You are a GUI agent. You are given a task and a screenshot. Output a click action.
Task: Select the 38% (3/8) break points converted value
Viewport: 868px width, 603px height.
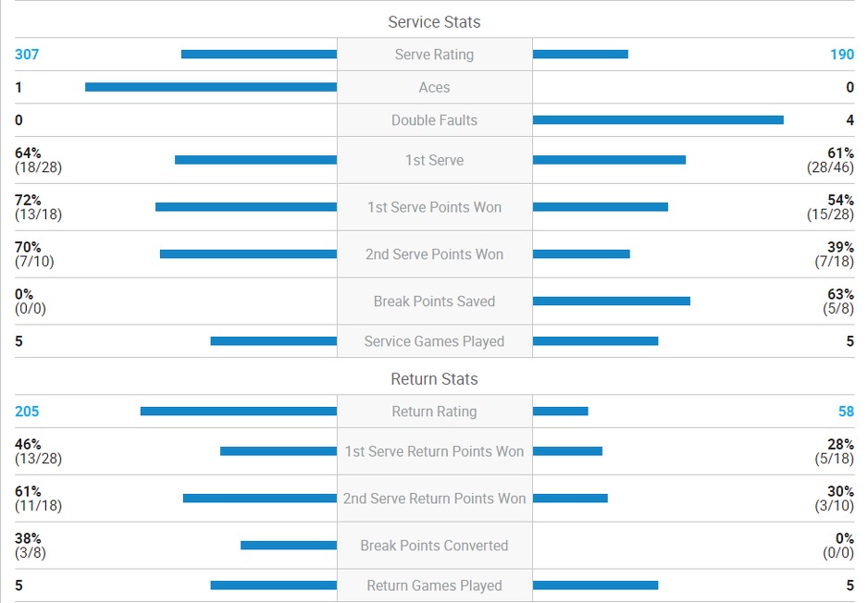tap(31, 546)
